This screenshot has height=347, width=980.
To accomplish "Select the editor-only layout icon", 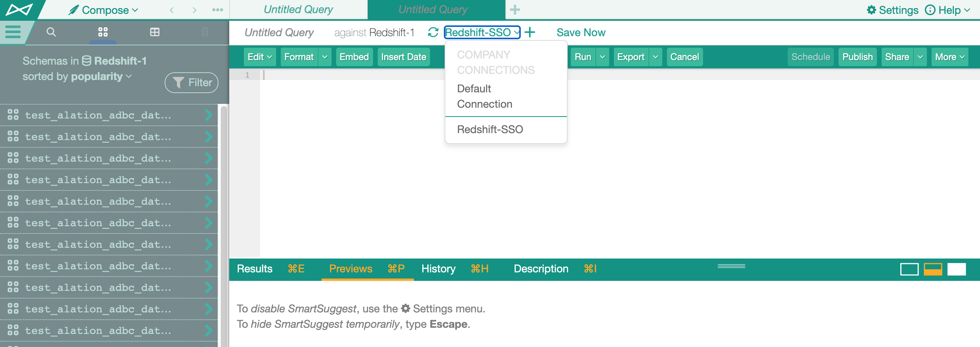I will (909, 269).
